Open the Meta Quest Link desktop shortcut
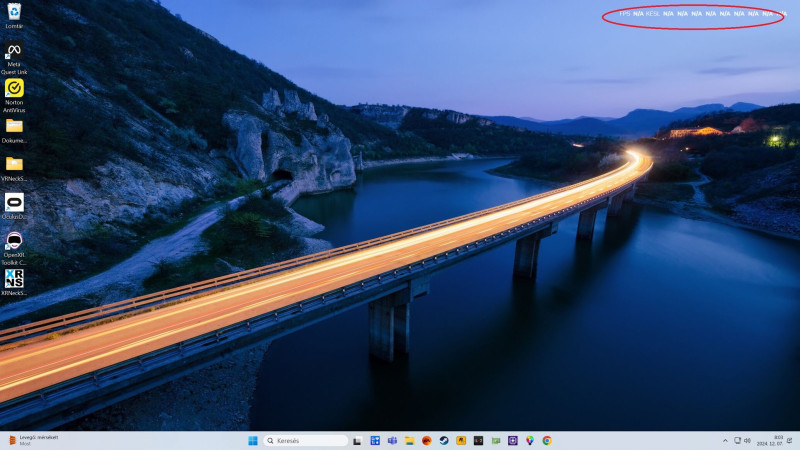 14,59
